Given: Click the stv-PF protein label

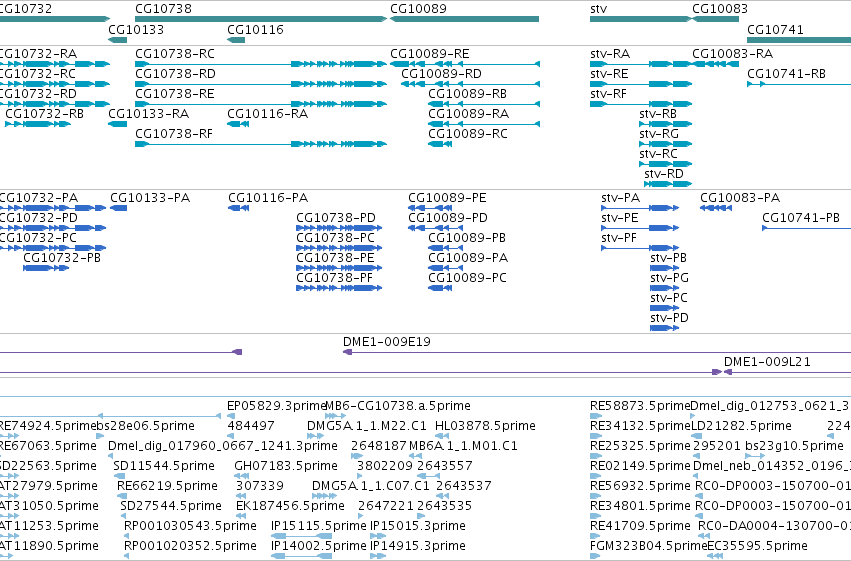Looking at the screenshot, I should click(619, 238).
